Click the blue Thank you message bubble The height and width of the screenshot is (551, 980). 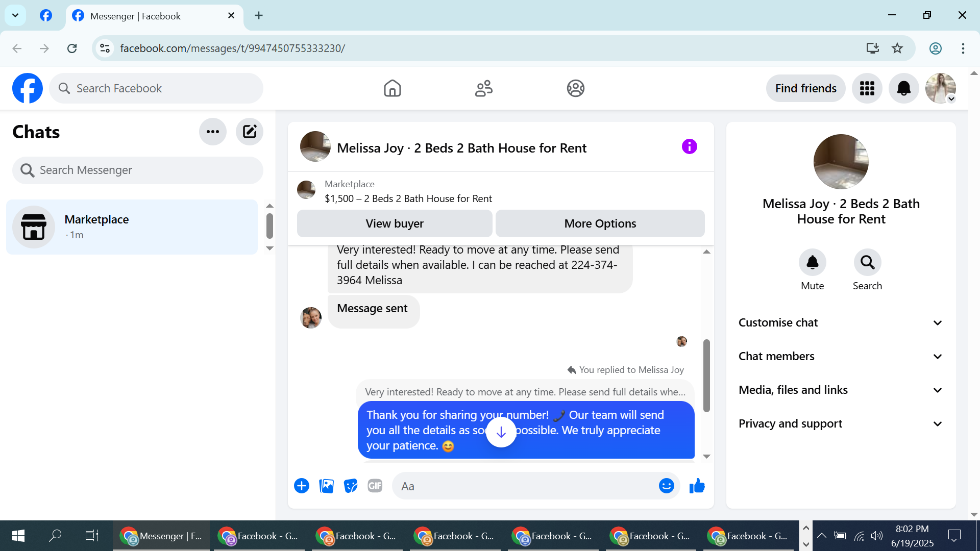click(x=526, y=430)
